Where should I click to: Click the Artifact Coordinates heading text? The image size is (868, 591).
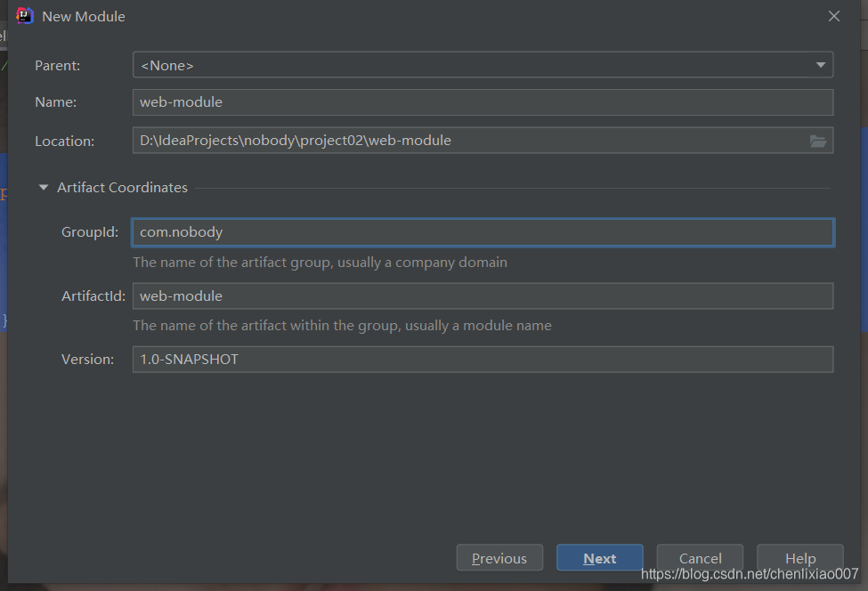coord(122,188)
